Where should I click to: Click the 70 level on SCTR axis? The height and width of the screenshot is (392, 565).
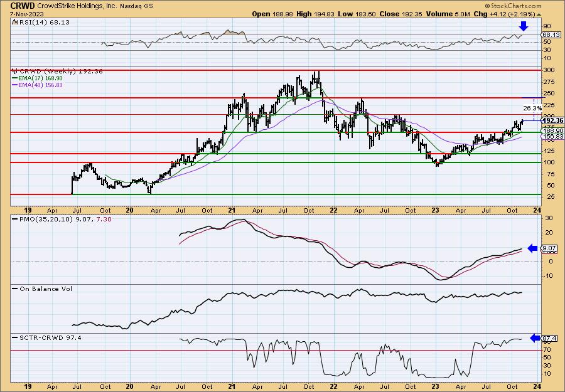pos(547,349)
